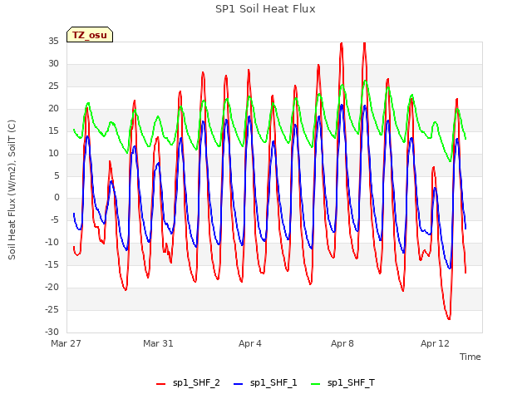Click the 15 y-axis tick label
532x399 pixels.
[53, 131]
